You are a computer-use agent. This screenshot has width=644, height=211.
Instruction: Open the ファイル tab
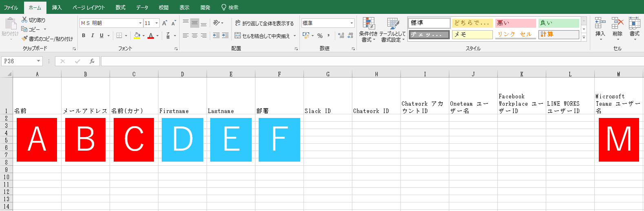11,7
